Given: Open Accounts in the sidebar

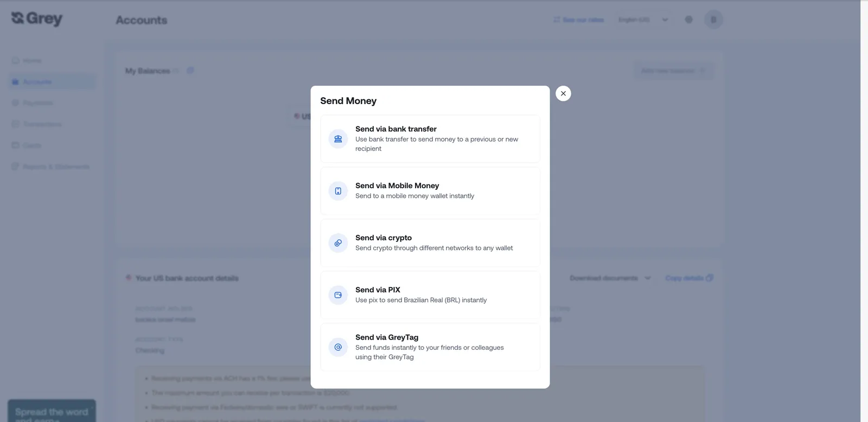Looking at the screenshot, I should [52, 82].
